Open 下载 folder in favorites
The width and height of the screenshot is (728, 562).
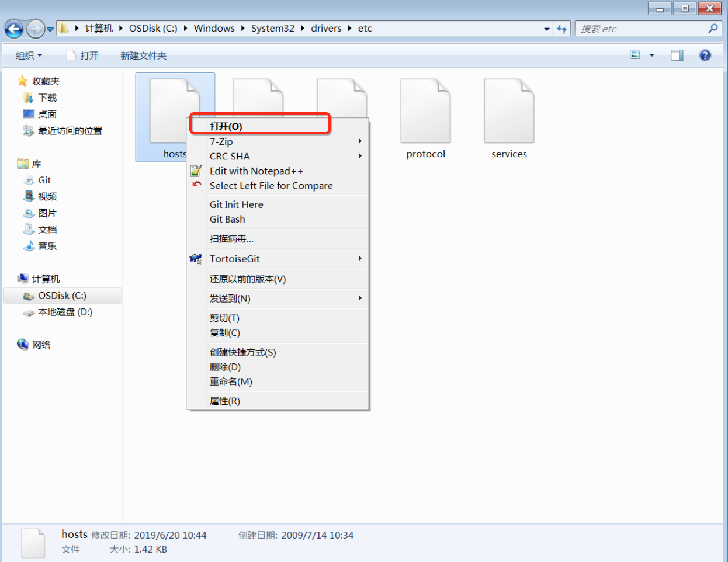coord(47,98)
